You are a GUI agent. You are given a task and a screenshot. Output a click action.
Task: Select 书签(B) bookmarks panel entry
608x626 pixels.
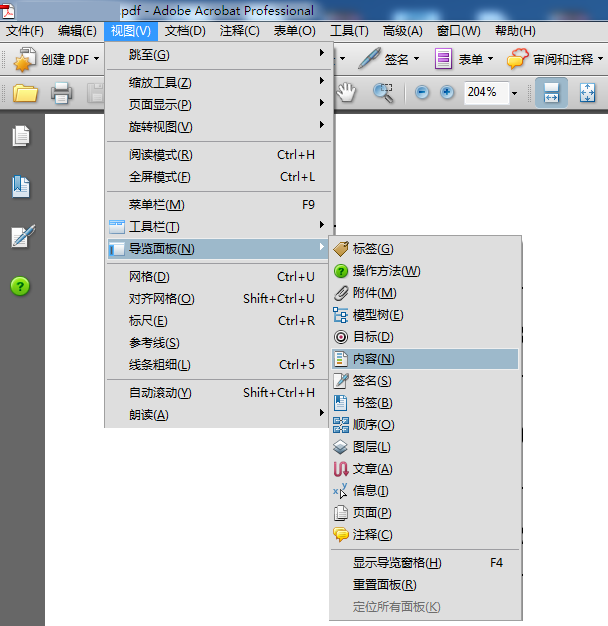(426, 403)
